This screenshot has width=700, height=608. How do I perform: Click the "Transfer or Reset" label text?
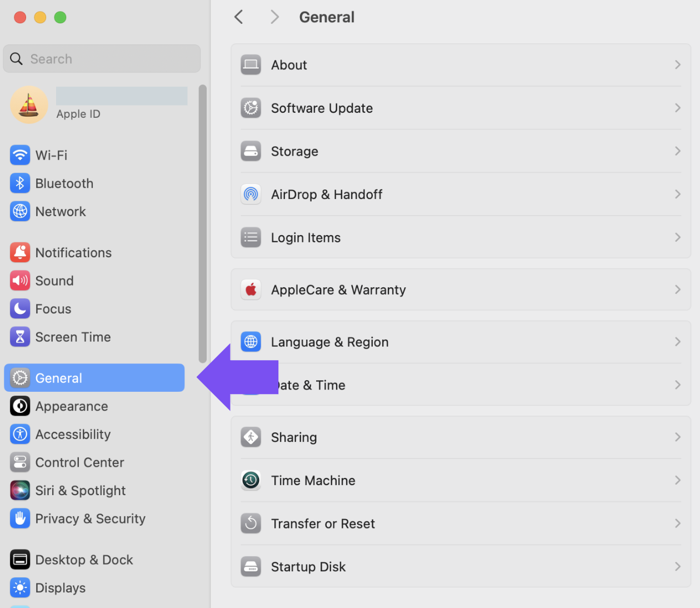323,524
